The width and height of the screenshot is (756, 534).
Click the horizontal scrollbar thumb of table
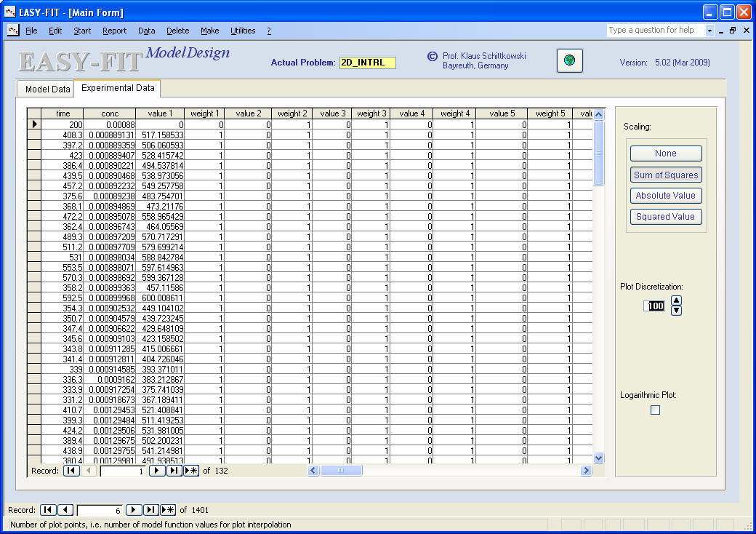point(342,471)
